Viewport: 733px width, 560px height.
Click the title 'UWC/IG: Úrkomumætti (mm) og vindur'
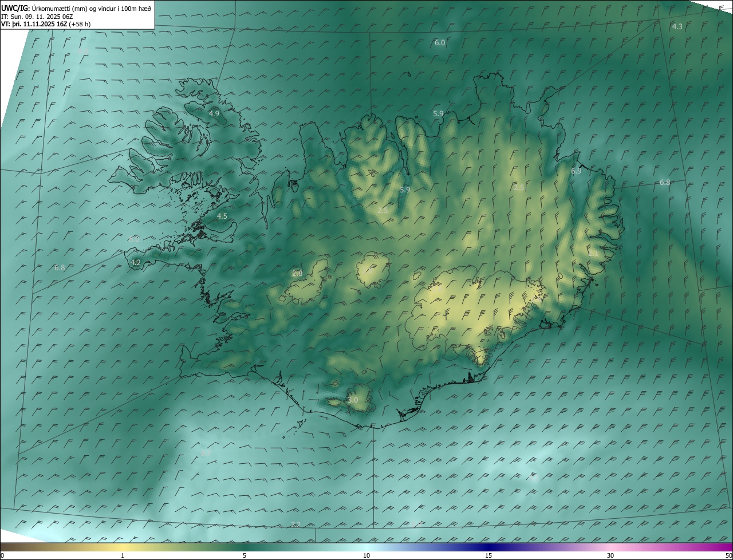76,8
